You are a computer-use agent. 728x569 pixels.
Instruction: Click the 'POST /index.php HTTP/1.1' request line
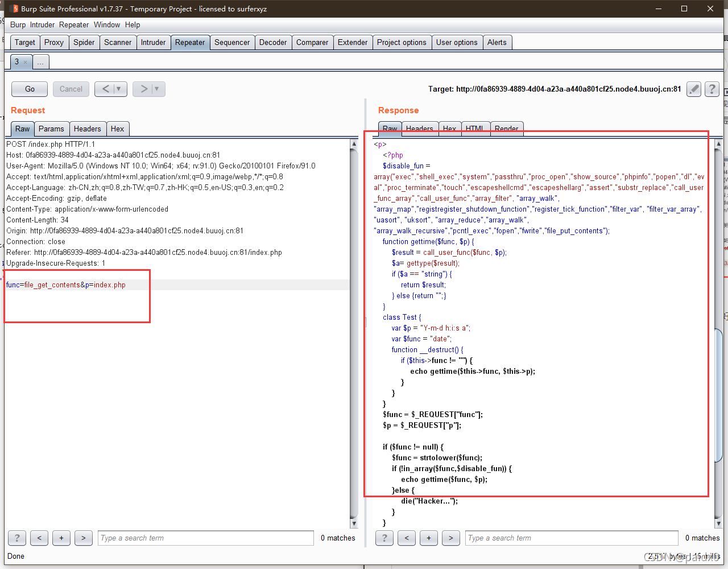point(51,145)
